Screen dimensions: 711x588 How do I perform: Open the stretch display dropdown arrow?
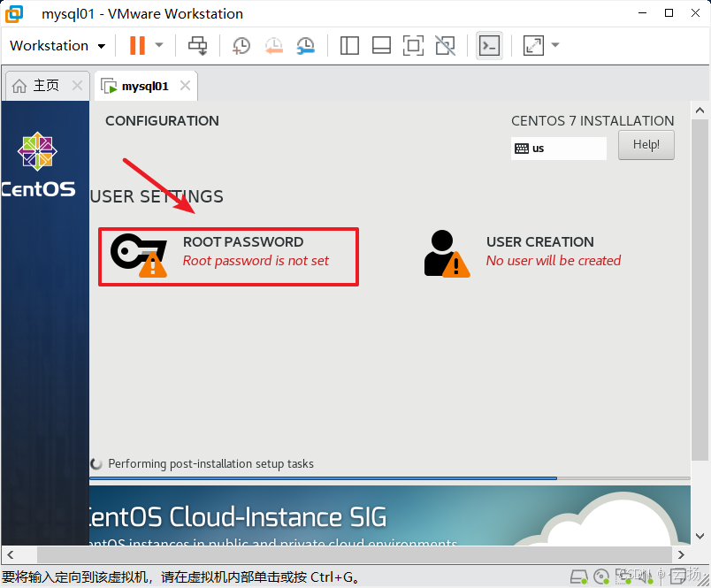point(555,45)
